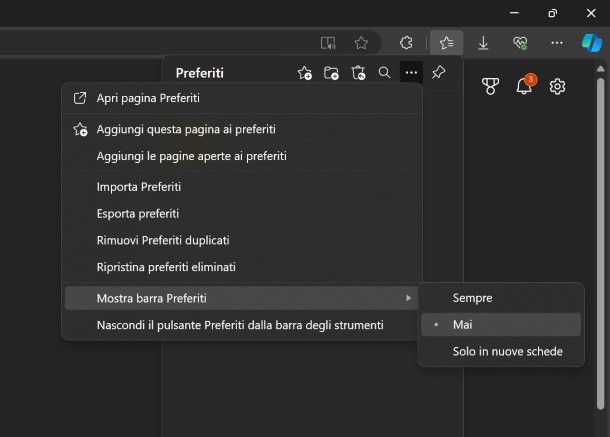Toggle the Favorites toolbar button

[x=447, y=43]
